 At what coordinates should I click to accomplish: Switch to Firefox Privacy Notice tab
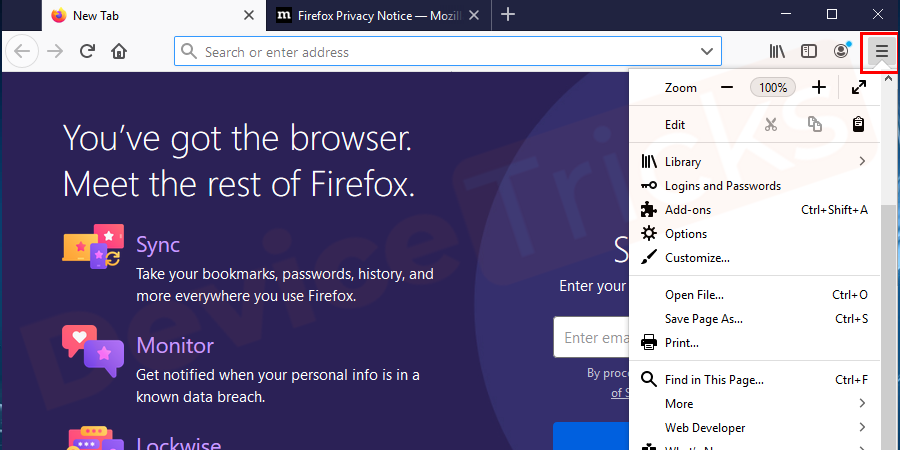tap(378, 15)
